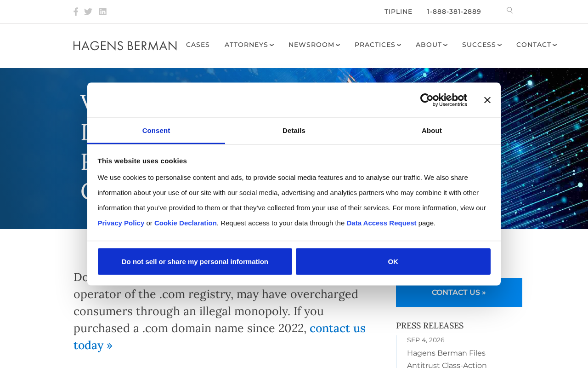Viewport: 588px width, 368px height.
Task: Expand the Attorneys dropdown menu
Action: (249, 45)
